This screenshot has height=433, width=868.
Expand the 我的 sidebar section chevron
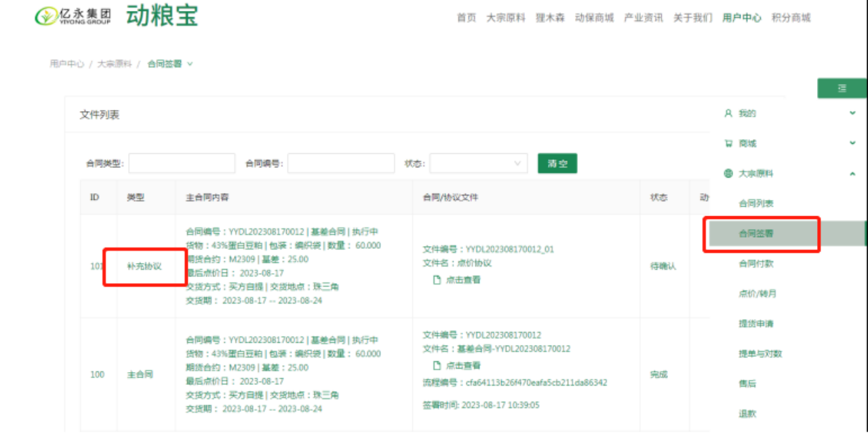coord(852,113)
